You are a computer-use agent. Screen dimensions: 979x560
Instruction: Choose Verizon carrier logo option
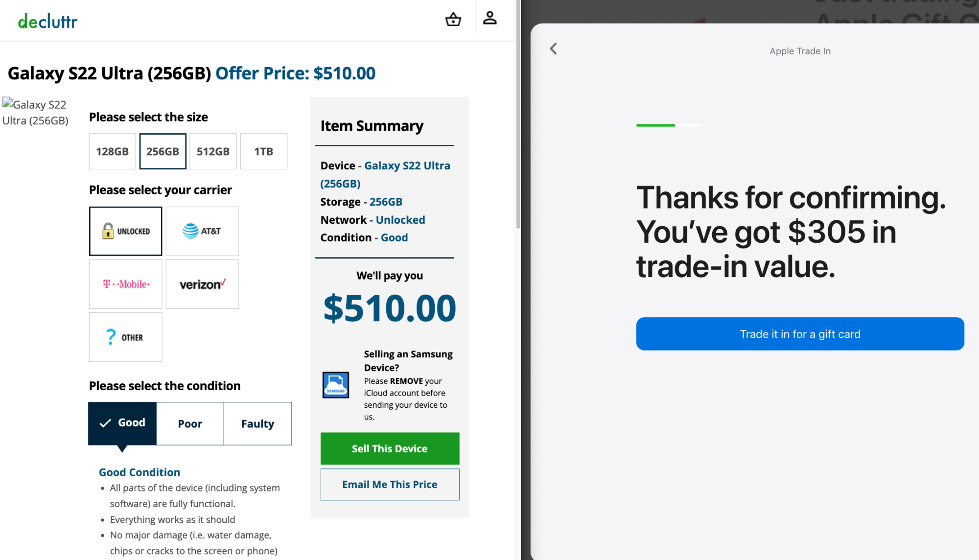pyautogui.click(x=202, y=284)
